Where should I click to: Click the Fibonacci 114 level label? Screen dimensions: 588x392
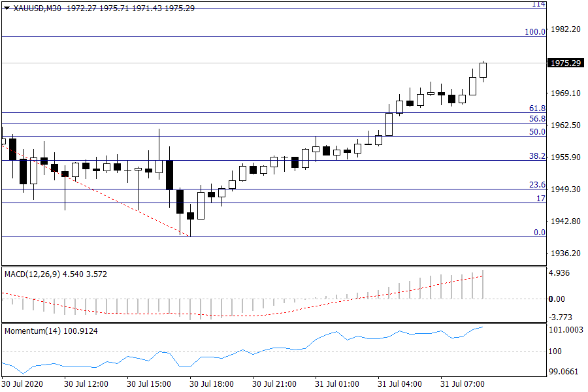pyautogui.click(x=538, y=4)
